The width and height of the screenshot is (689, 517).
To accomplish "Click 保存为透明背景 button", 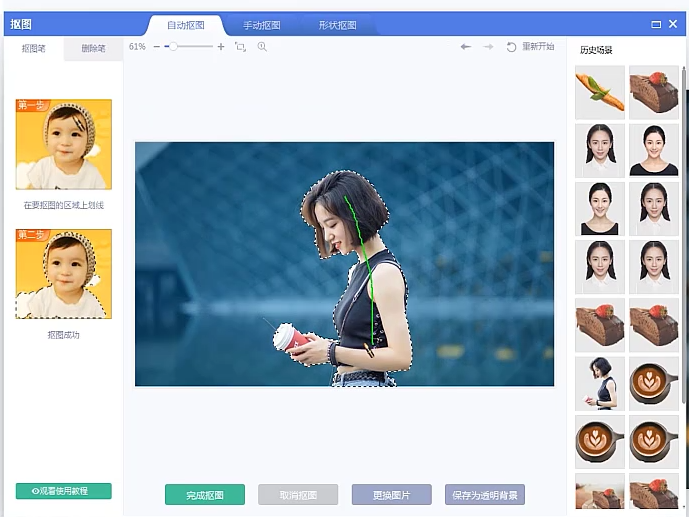I will click(x=484, y=495).
